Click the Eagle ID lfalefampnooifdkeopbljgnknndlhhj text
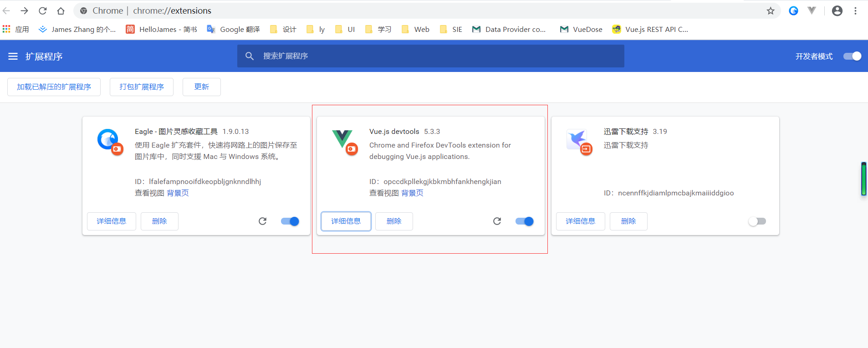This screenshot has width=868, height=348. [x=205, y=182]
